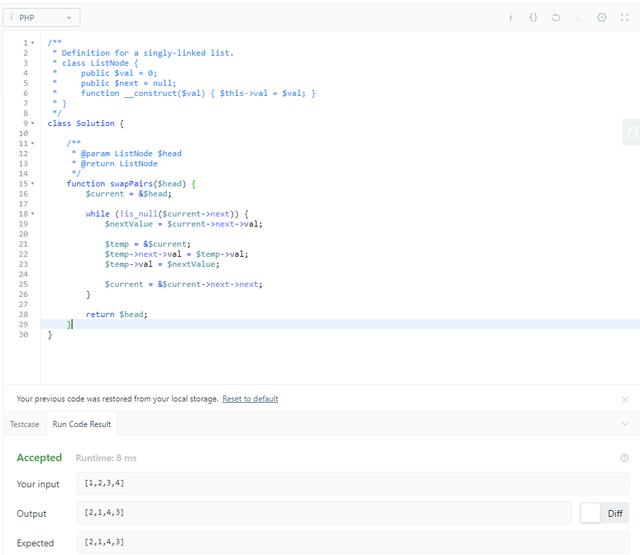The image size is (640, 555).
Task: Collapse the comment block at line 1
Action: tap(33, 43)
